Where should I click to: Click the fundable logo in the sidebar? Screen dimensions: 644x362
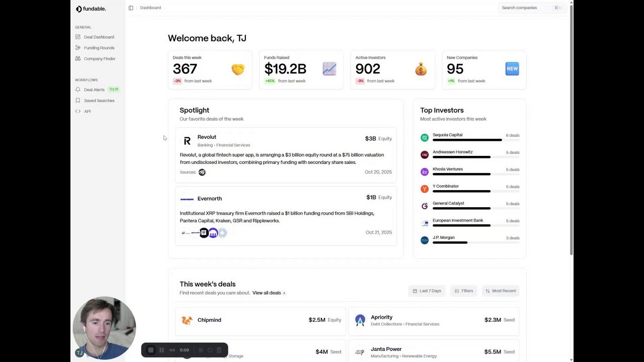coord(91,9)
